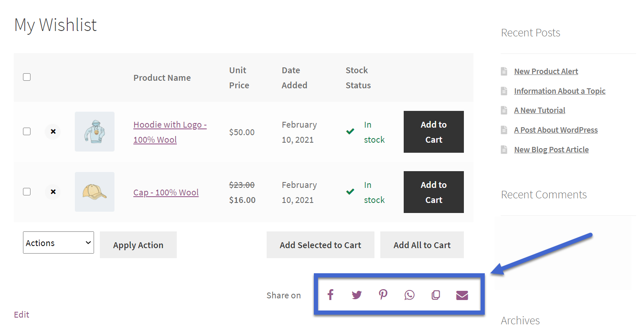Share wishlist on Twitter
This screenshot has height=331, width=644.
coord(356,295)
